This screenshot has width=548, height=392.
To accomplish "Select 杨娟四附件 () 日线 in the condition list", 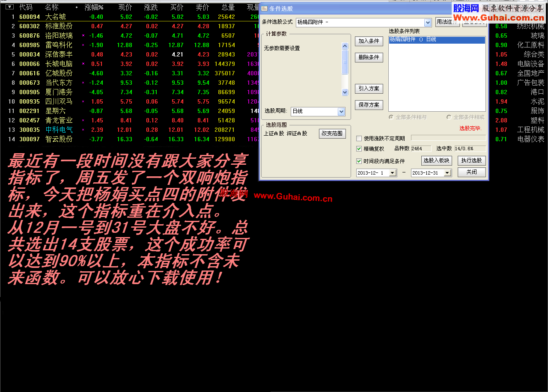I will tap(437, 40).
